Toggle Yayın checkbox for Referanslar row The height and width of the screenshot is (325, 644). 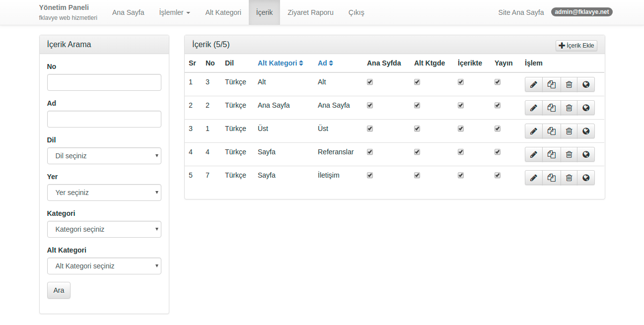[498, 152]
